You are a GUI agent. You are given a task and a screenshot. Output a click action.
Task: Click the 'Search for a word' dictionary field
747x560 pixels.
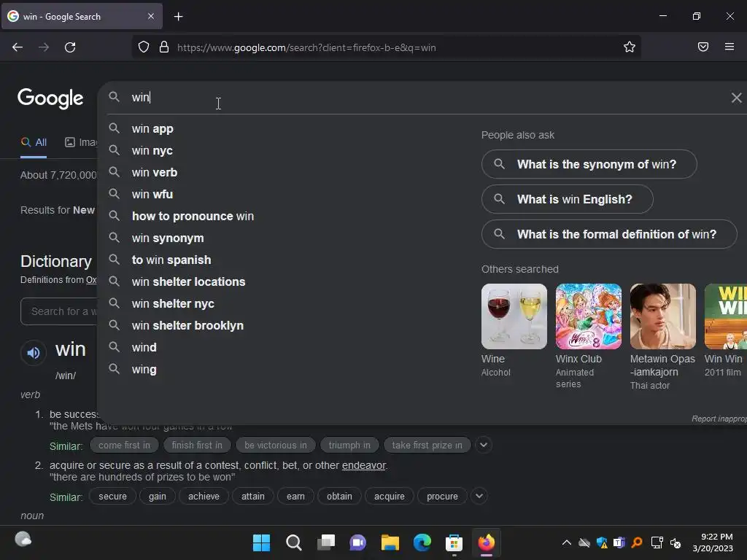[x=60, y=311]
